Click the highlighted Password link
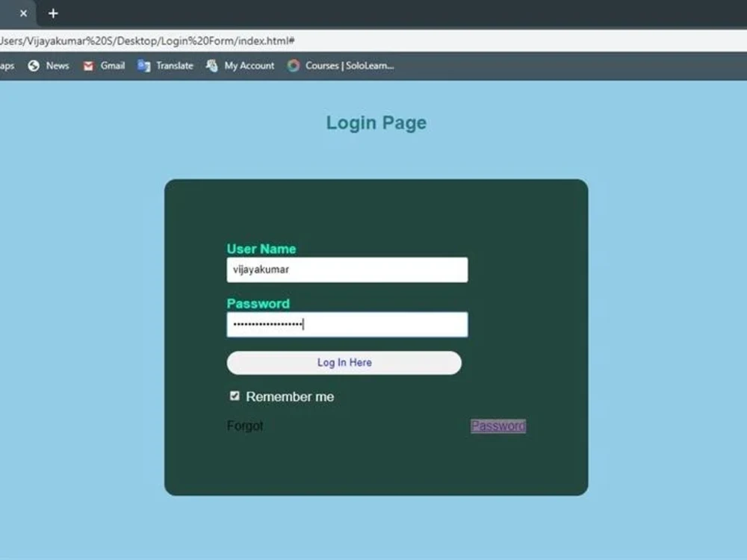This screenshot has height=560, width=747. coord(498,426)
